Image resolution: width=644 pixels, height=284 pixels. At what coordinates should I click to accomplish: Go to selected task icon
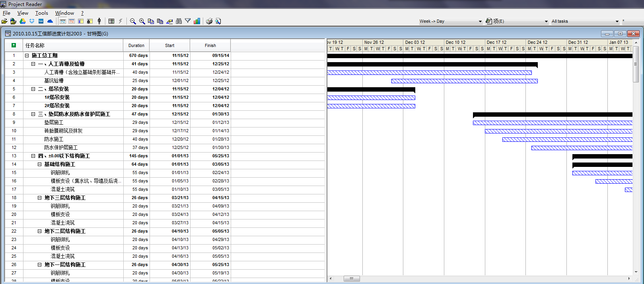click(169, 21)
